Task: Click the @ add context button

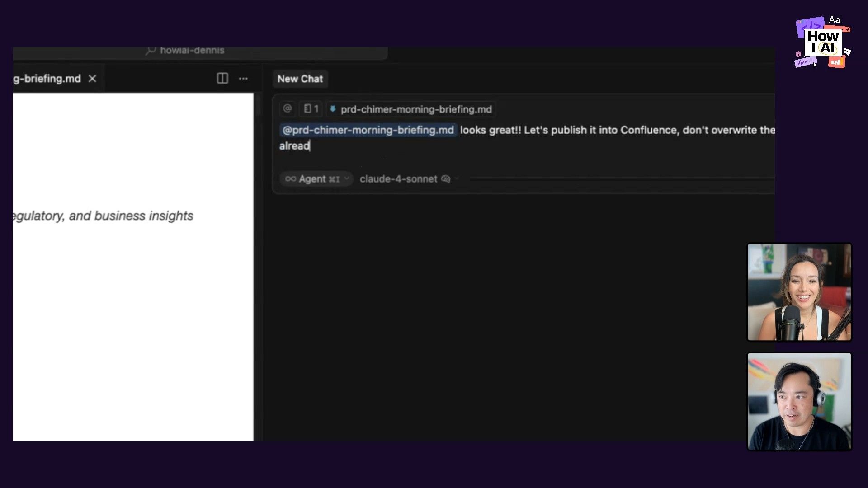Action: tap(288, 108)
